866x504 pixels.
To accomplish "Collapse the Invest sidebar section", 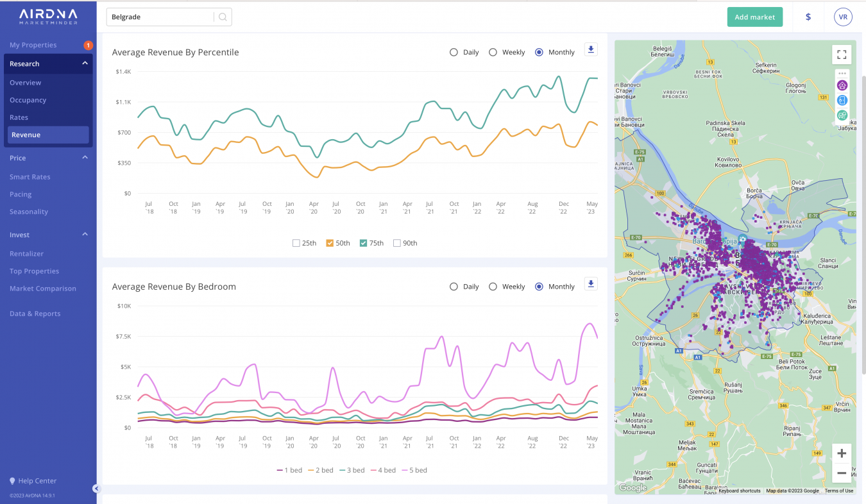I will (x=85, y=235).
